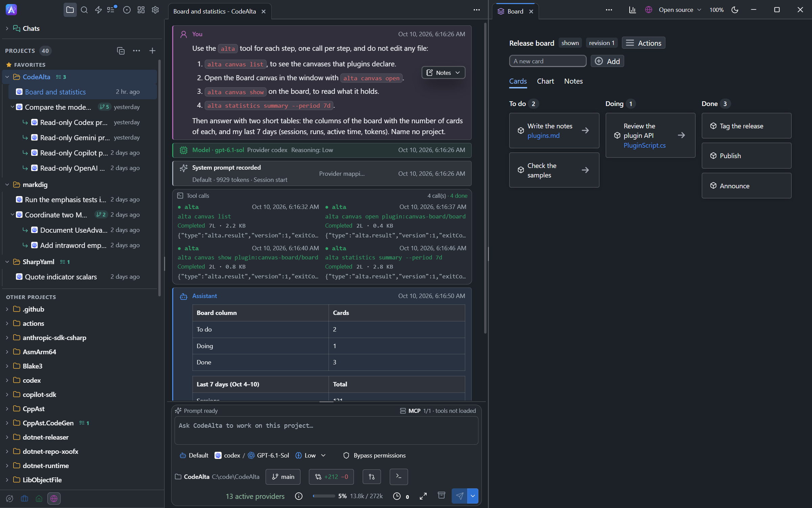This screenshot has height=508, width=812.
Task: Send the prompt with the paper plane button
Action: (459, 496)
